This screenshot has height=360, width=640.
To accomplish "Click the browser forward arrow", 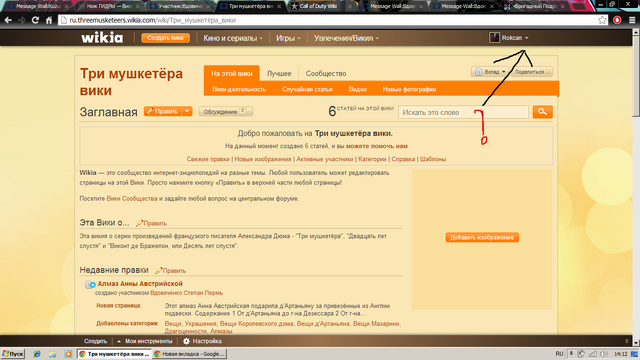I will [21, 20].
